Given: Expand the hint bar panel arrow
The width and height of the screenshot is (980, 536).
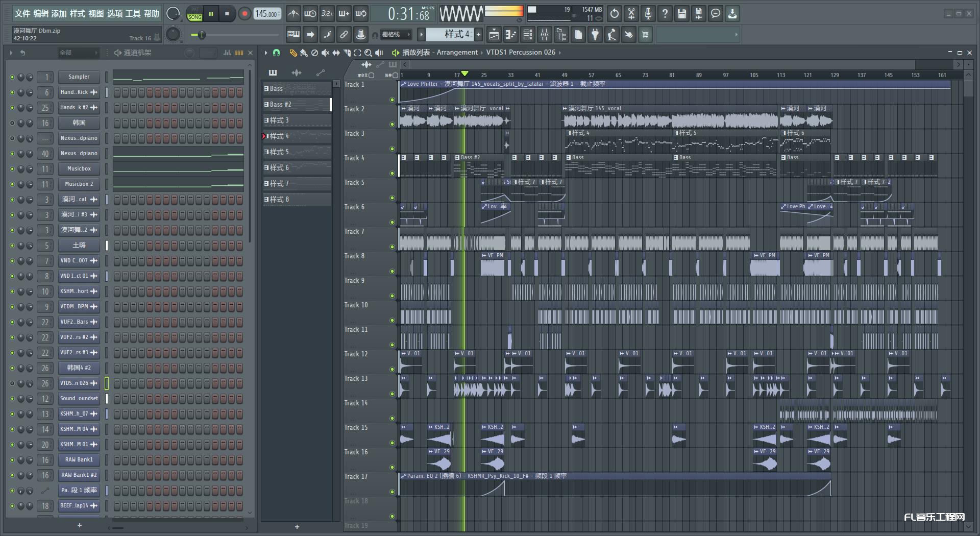Looking at the screenshot, I should 736,35.
